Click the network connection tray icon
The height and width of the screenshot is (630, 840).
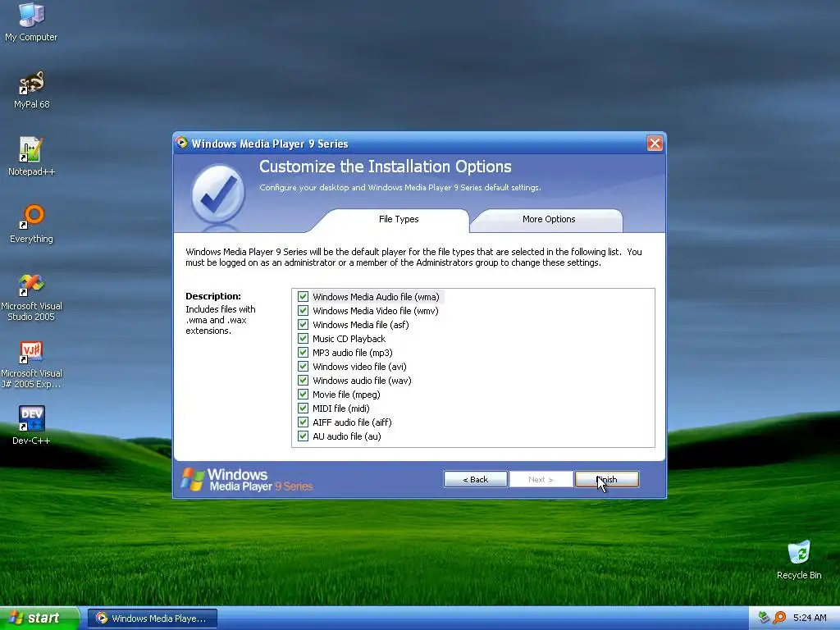(765, 618)
